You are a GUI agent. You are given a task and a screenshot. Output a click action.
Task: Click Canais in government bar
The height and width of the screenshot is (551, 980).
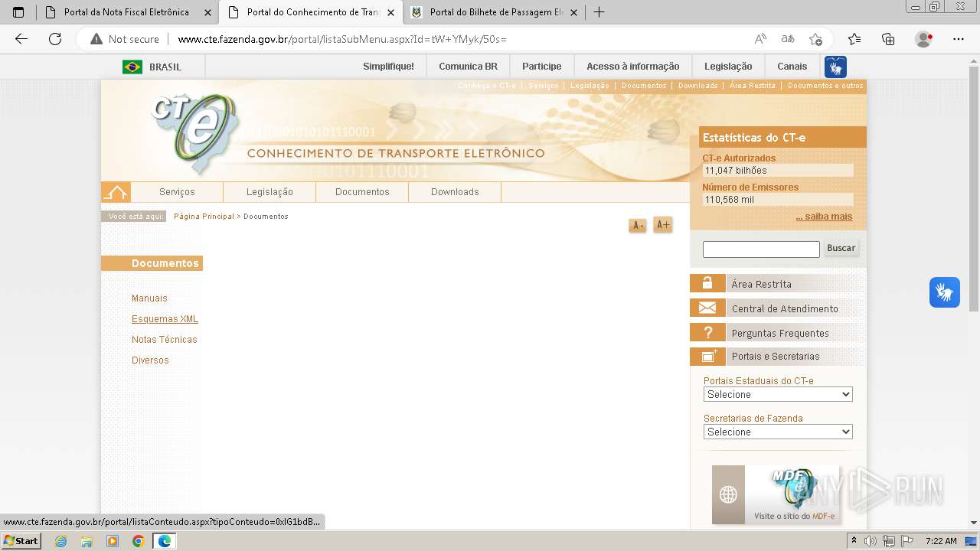pos(792,67)
